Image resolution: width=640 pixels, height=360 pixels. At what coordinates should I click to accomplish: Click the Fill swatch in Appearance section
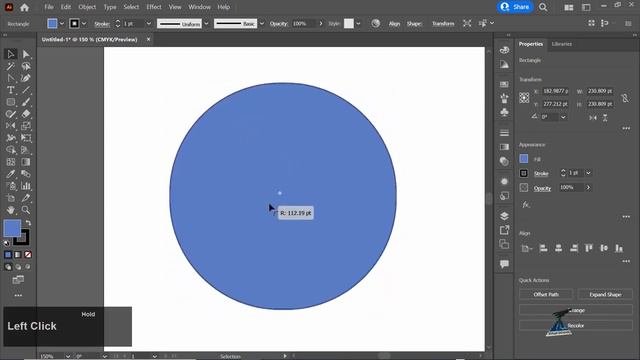click(524, 159)
